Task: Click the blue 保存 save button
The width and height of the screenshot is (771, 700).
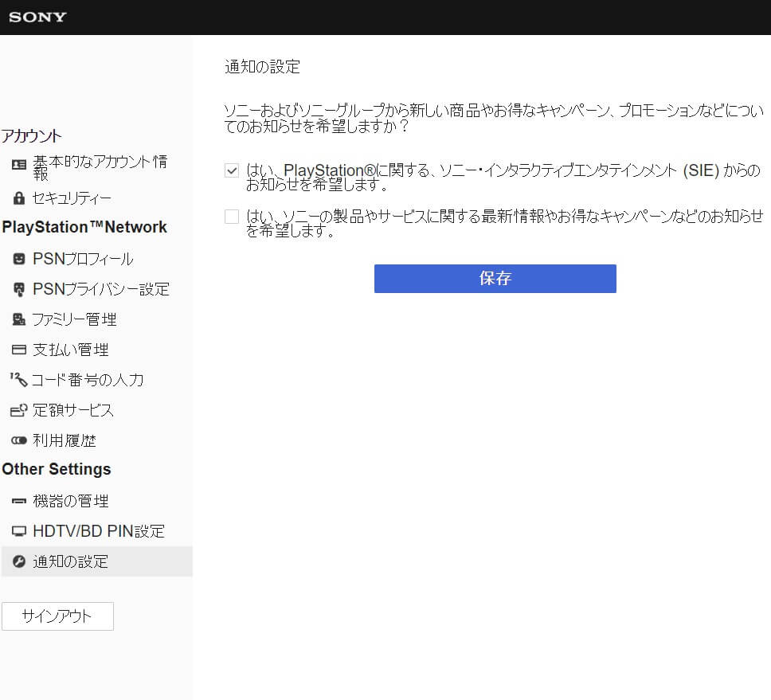Action: coord(495,279)
